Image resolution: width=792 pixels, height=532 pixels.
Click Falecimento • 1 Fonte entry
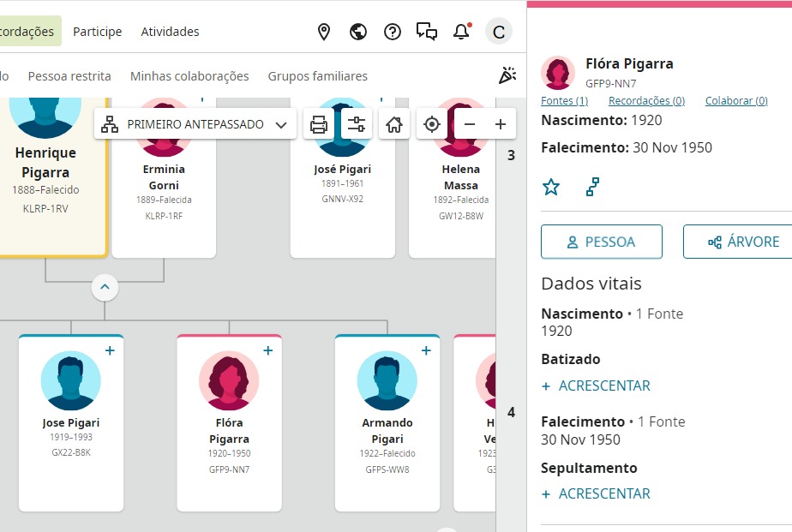click(613, 421)
